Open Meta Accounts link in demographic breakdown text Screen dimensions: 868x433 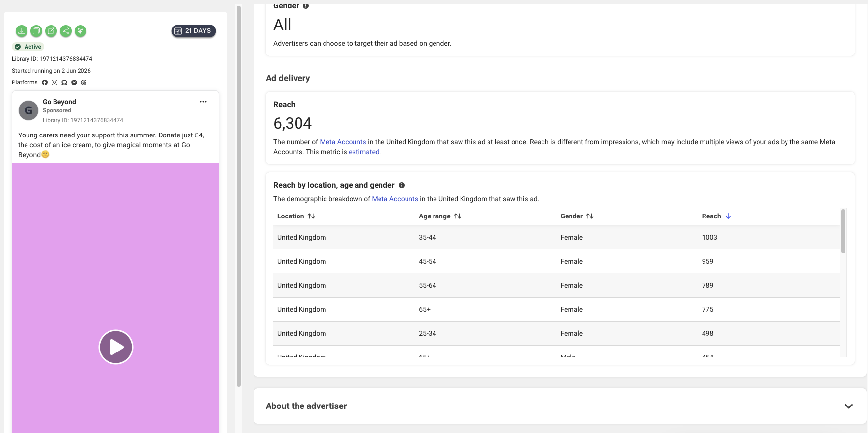point(395,199)
